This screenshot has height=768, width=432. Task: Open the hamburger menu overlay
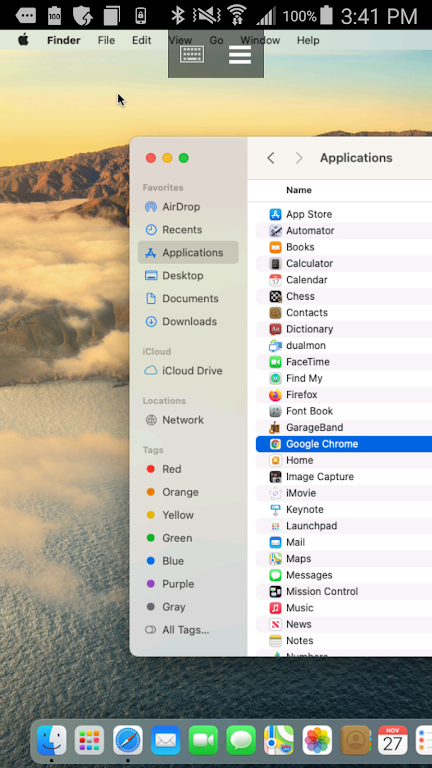pyautogui.click(x=240, y=54)
